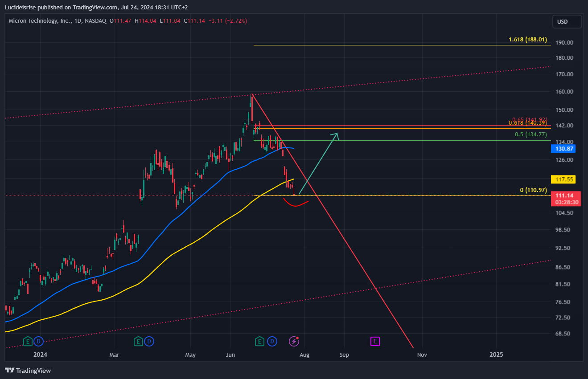The image size is (588, 379).
Task: Click the 150.00 price axis label
Action: click(564, 110)
